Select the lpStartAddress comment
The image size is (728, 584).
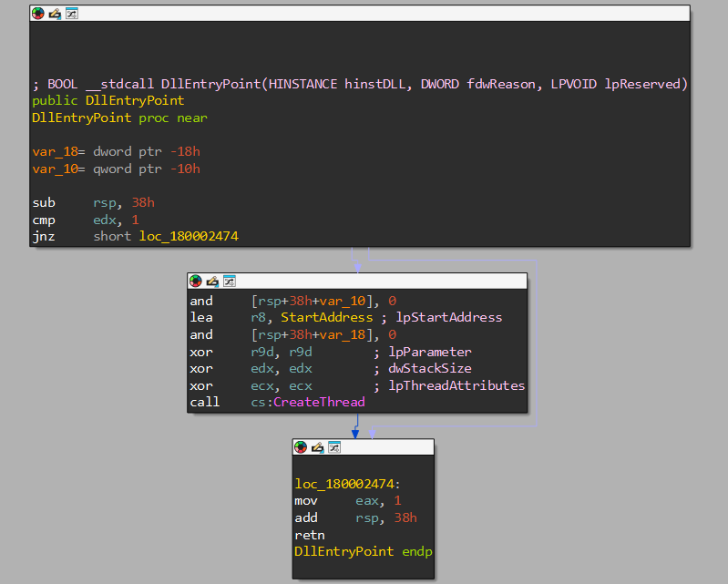coord(442,318)
